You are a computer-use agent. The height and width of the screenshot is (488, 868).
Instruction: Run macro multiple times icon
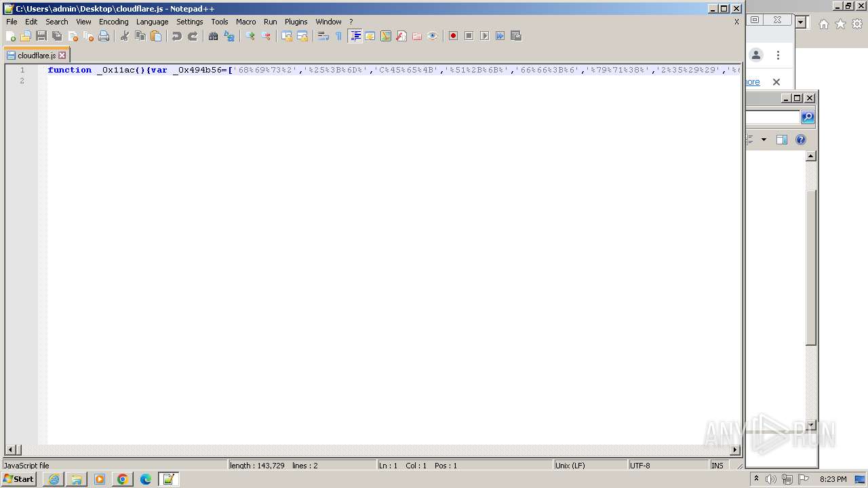coord(500,36)
